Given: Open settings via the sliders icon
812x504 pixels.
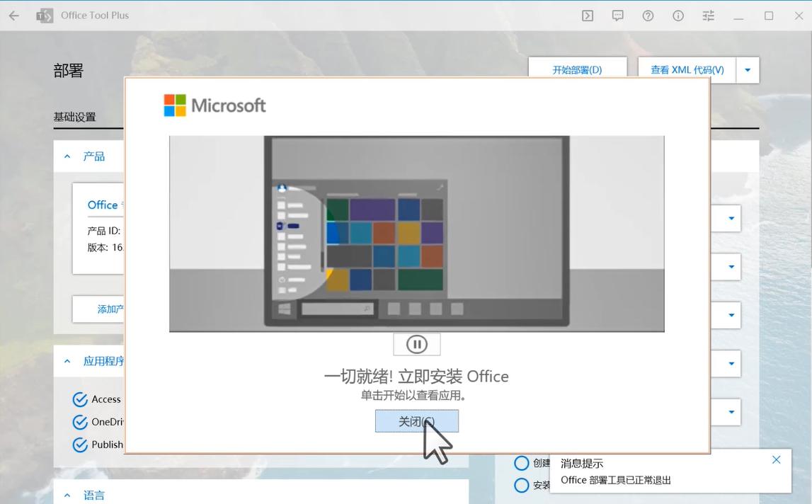Looking at the screenshot, I should click(x=708, y=15).
